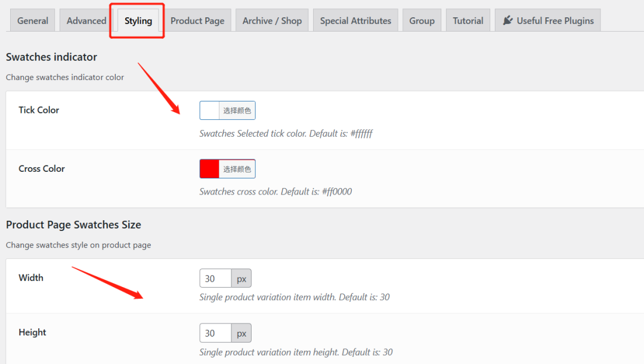Switch to the Advanced tab
Screen dimensions: 644x364
[x=86, y=20]
